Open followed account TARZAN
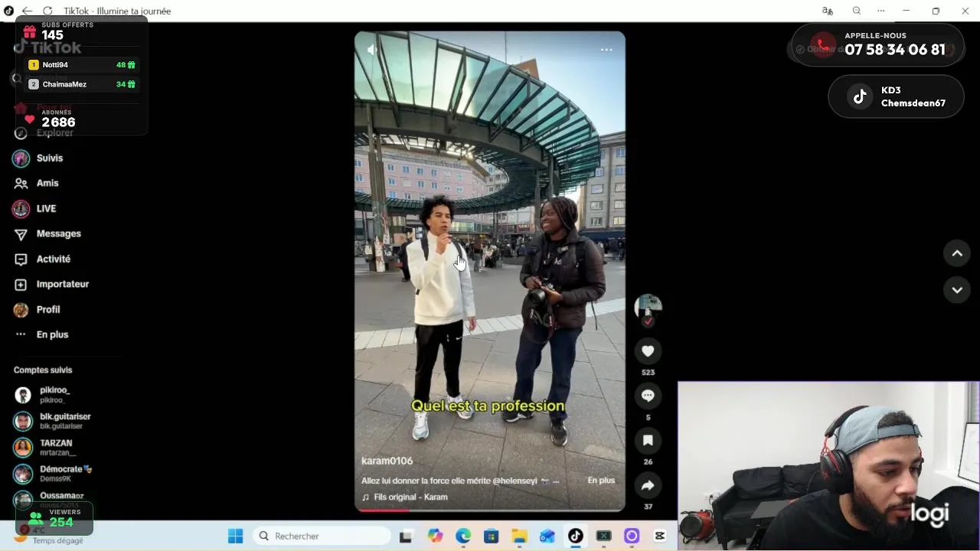 (46, 448)
